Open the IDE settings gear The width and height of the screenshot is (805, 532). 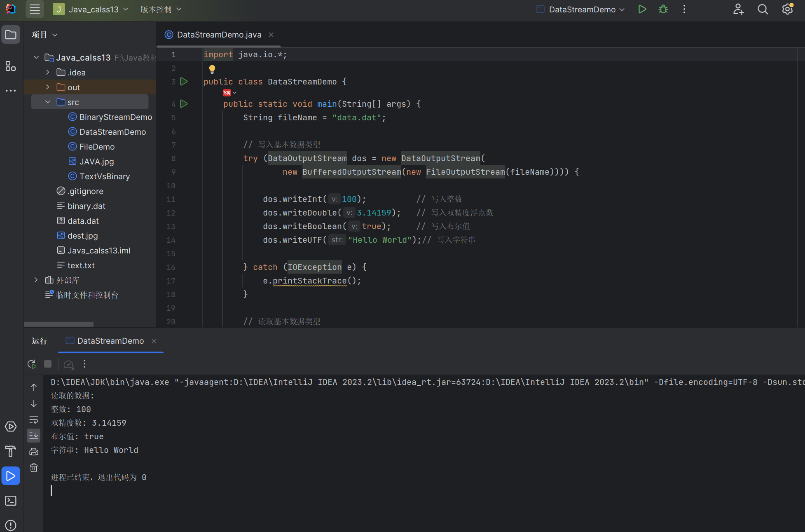[787, 9]
